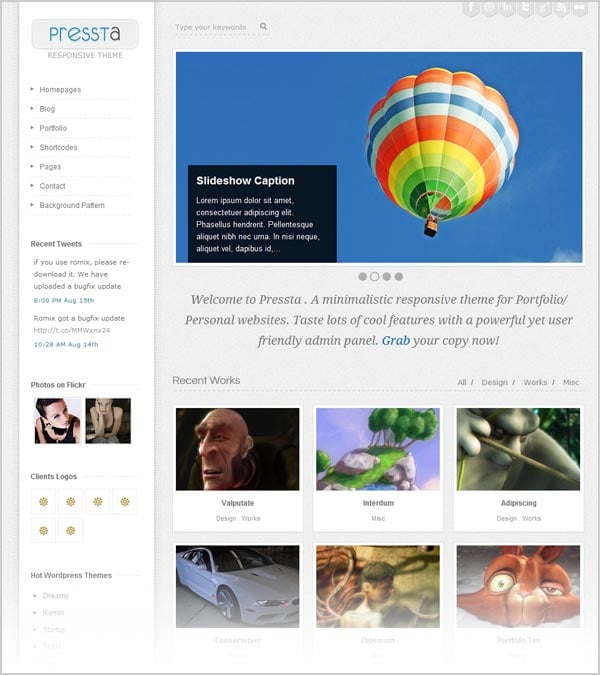The width and height of the screenshot is (600, 675).
Task: Filter Recent Works by Misc
Action: click(x=571, y=382)
